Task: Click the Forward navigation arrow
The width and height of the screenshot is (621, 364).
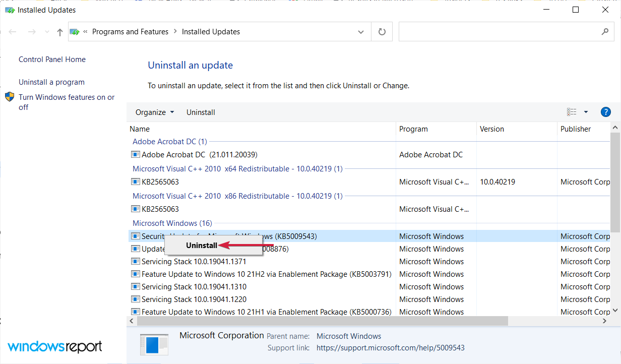Action: point(31,32)
